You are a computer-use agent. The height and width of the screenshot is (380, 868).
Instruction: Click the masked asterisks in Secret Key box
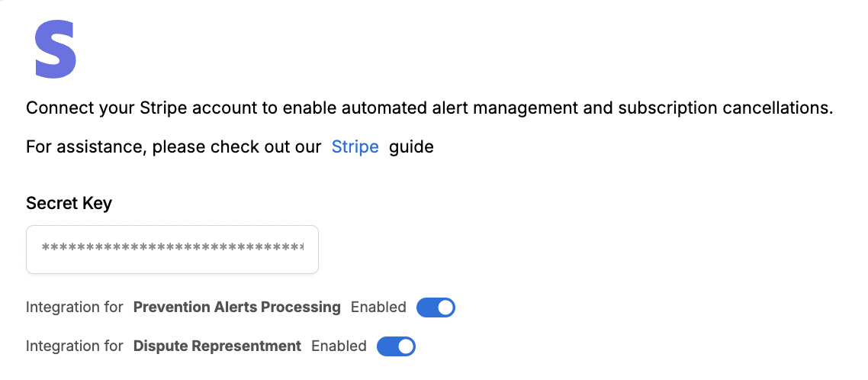coord(172,247)
